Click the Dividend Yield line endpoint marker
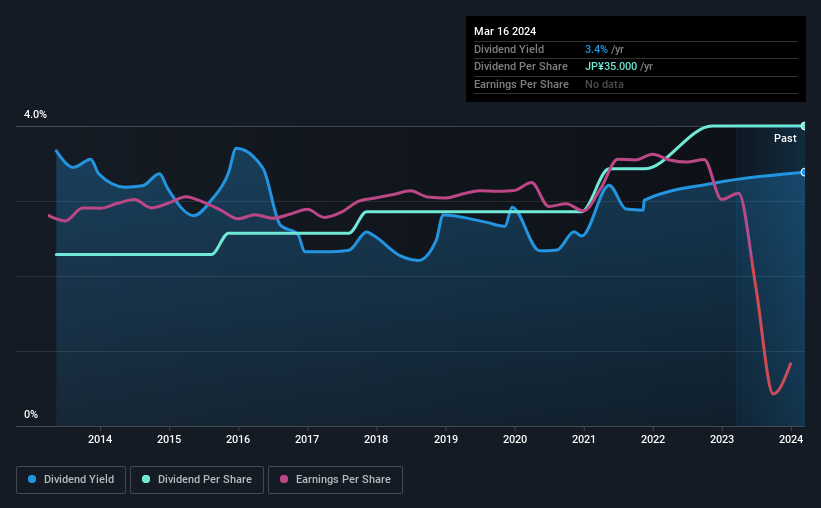This screenshot has width=821, height=508. (x=804, y=172)
